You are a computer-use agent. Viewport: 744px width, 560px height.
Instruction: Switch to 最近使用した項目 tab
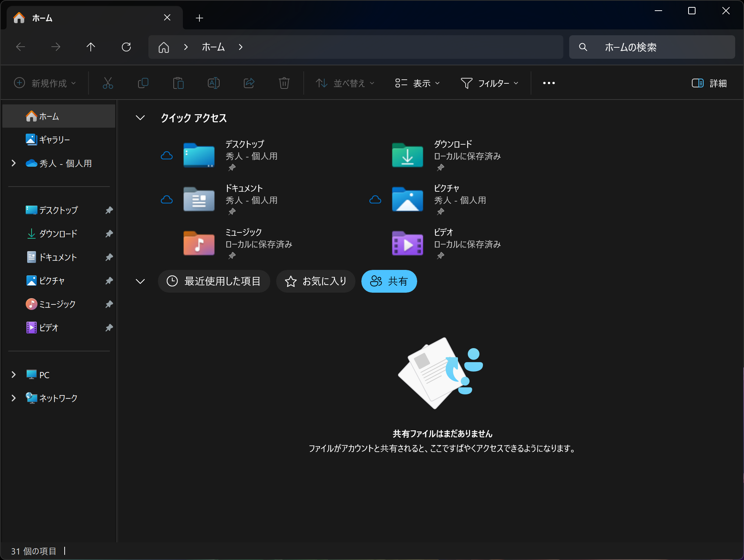[214, 281]
